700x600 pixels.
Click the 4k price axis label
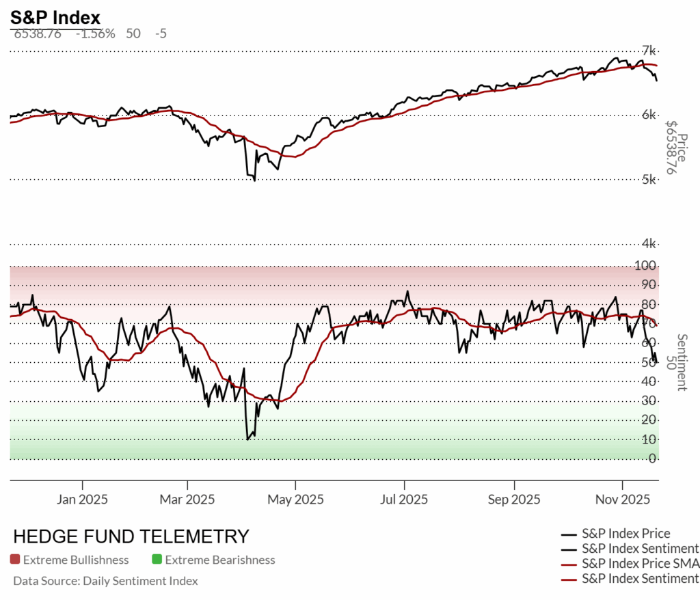pos(649,243)
